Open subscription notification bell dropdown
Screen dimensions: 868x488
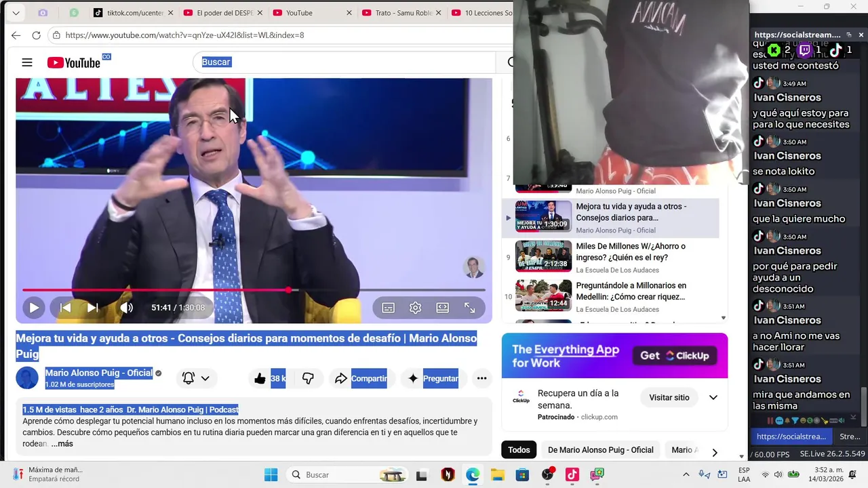pyautogui.click(x=195, y=379)
